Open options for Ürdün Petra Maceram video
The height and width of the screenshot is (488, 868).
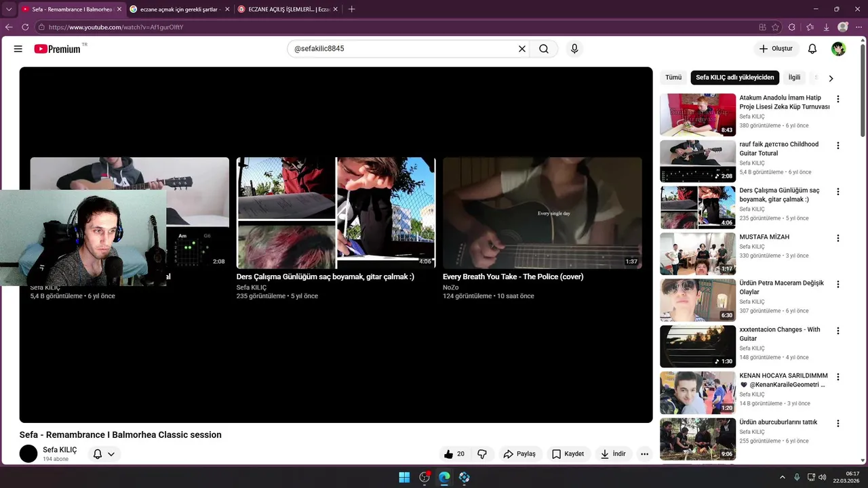[x=838, y=285]
